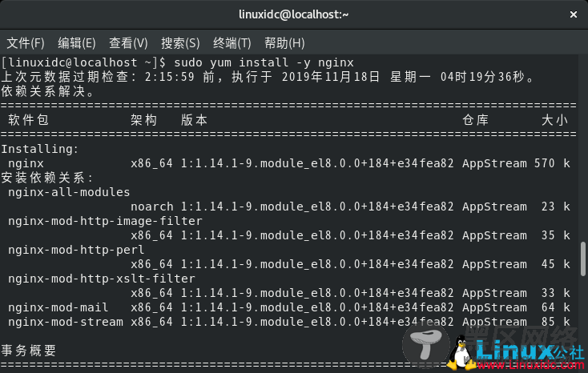Click the noarch architecture value

[x=152, y=207]
